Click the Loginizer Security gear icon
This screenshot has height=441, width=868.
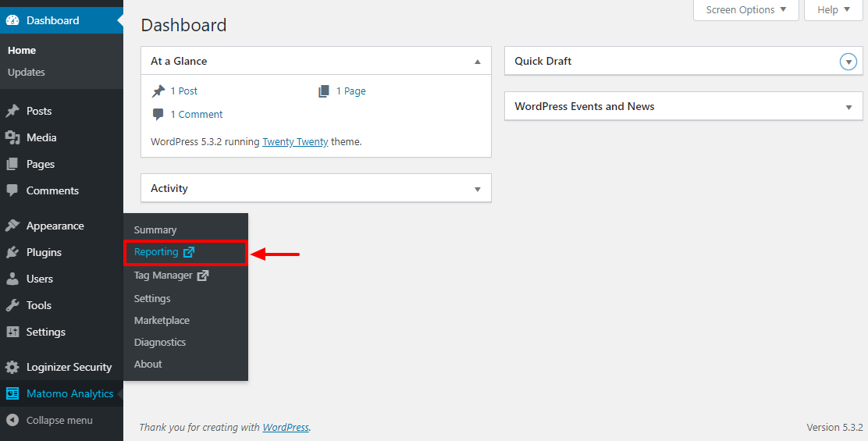tap(12, 367)
